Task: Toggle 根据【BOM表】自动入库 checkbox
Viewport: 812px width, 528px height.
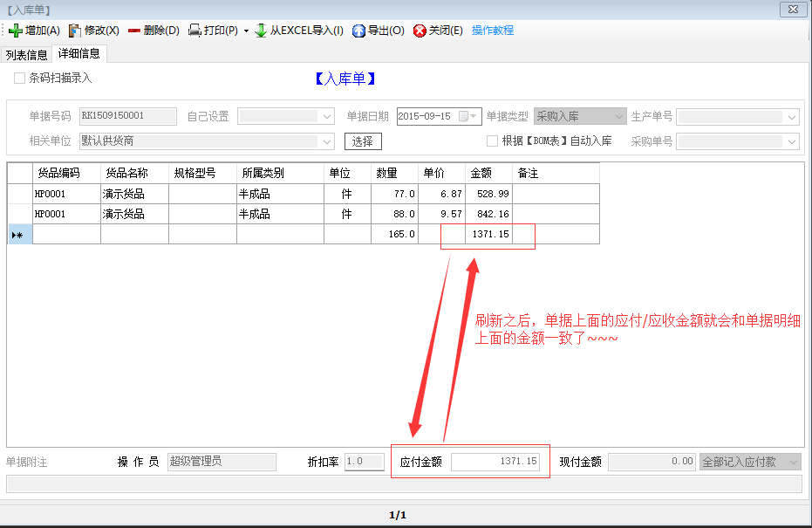Action: pyautogui.click(x=493, y=141)
